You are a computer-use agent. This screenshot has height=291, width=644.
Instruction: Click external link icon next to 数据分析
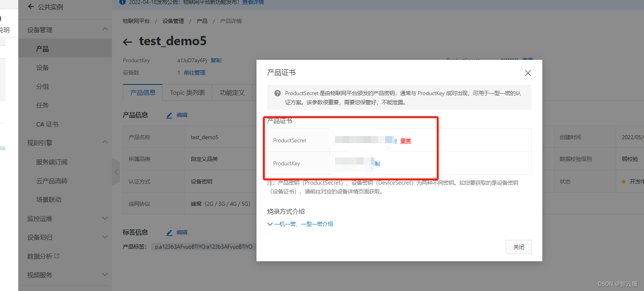[57, 256]
